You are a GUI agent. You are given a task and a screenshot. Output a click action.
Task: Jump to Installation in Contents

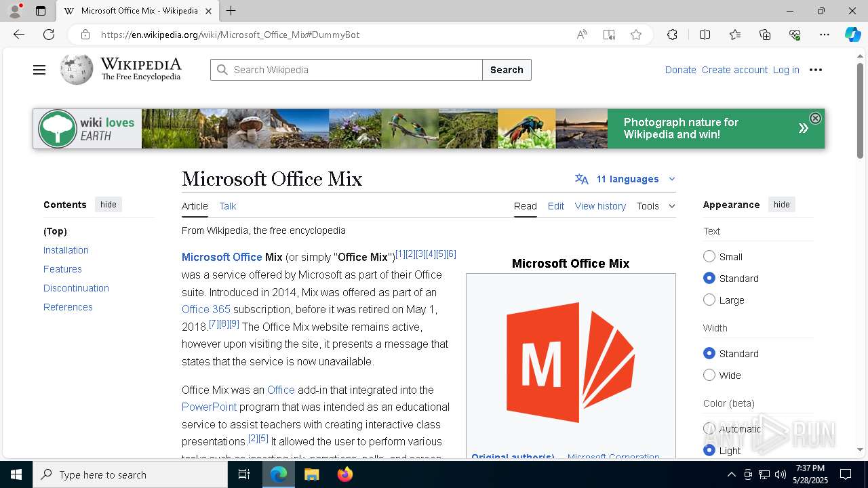(66, 250)
